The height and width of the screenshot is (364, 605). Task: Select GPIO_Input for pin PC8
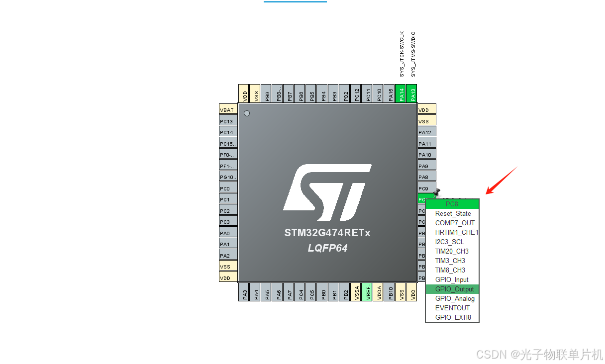[452, 279]
